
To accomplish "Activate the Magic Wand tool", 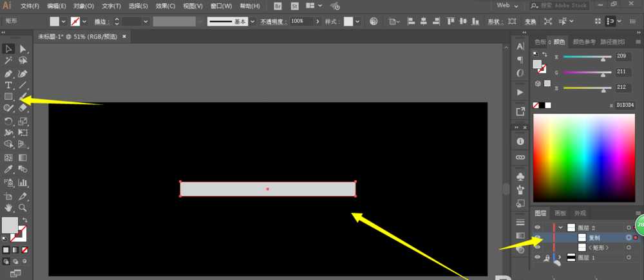I will coord(8,61).
